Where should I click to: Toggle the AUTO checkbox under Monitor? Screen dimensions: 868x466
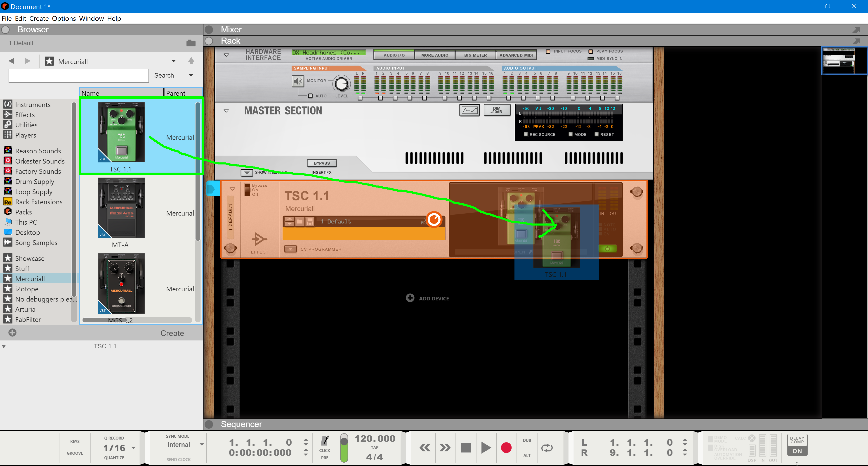coord(310,96)
